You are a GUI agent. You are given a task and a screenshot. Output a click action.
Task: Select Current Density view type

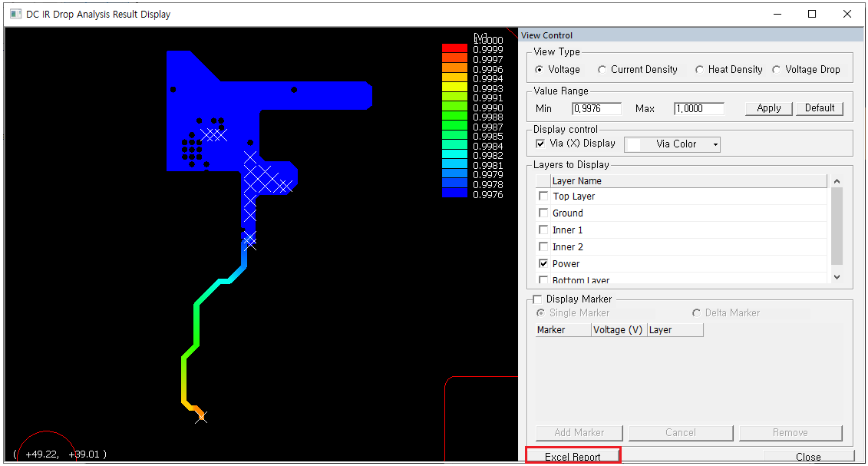point(602,70)
